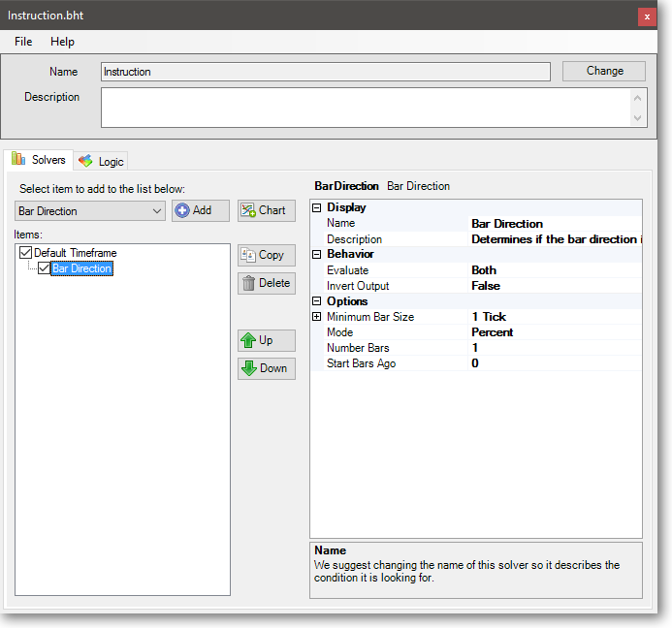Toggle the Bar Direction item checkbox

tap(44, 268)
